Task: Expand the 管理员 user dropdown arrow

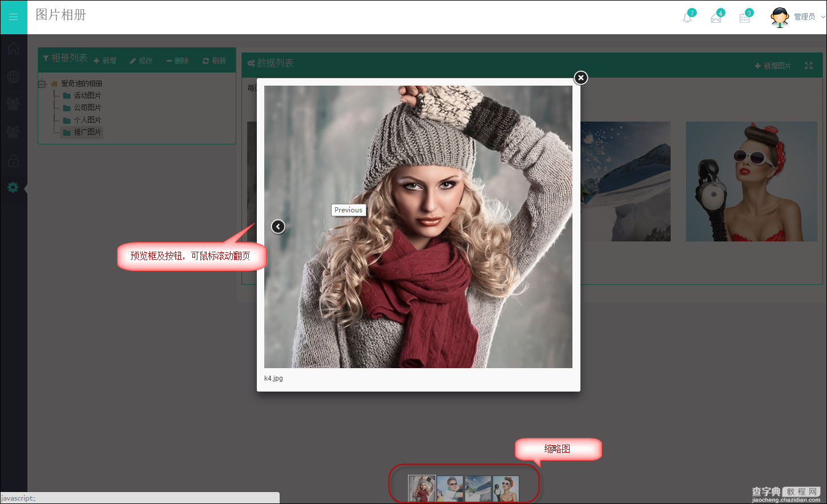Action: pos(822,17)
